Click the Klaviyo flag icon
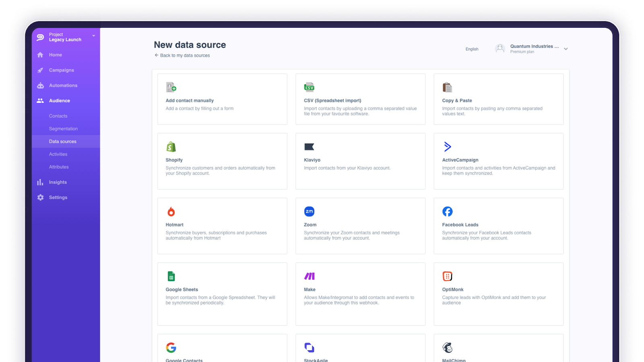 point(309,147)
